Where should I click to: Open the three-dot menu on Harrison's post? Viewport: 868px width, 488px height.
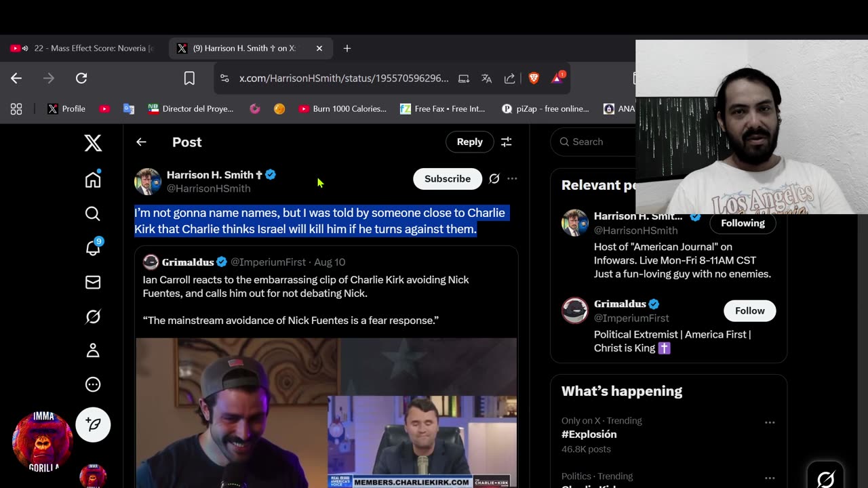tap(512, 179)
